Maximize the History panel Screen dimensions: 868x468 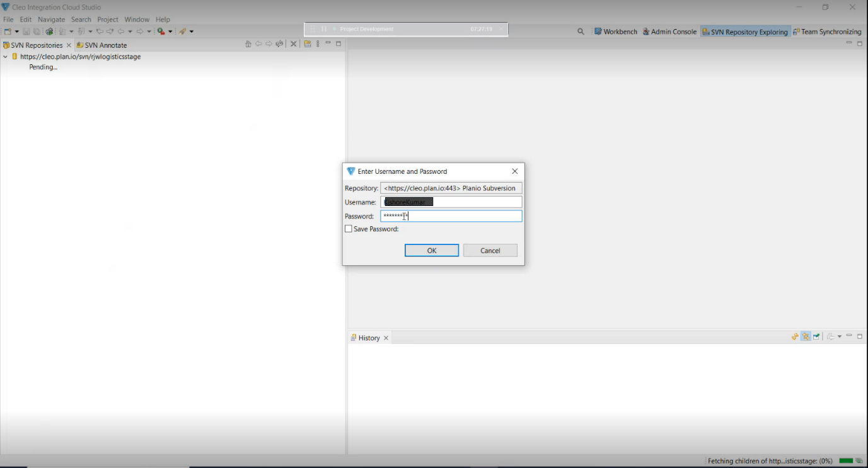click(860, 336)
